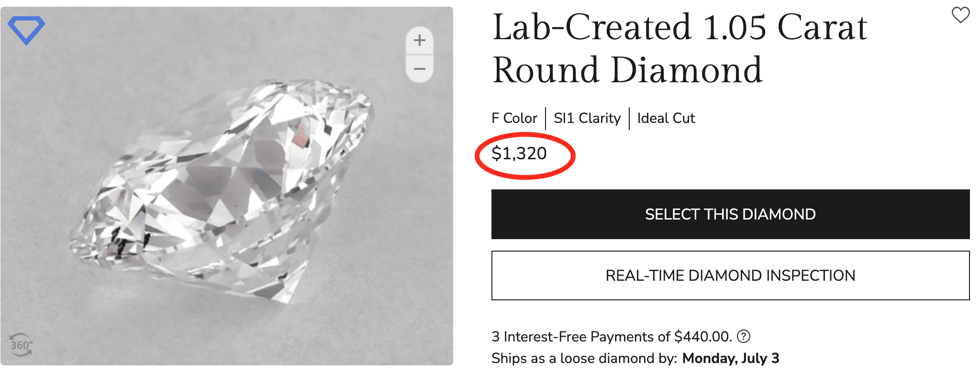Open Real-Time Diamond Inspection
The height and width of the screenshot is (374, 980).
click(x=730, y=275)
